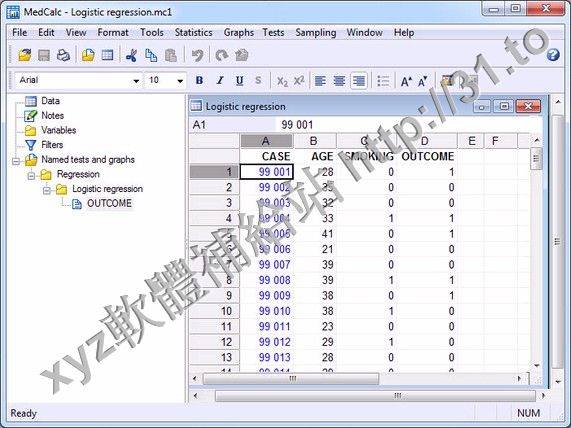Image resolution: width=571 pixels, height=428 pixels.
Task: Minimize the Logistic regression child window
Action: (x=482, y=106)
